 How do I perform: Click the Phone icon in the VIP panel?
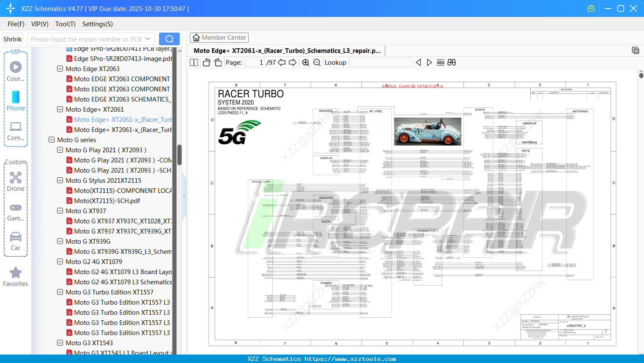pos(16,97)
